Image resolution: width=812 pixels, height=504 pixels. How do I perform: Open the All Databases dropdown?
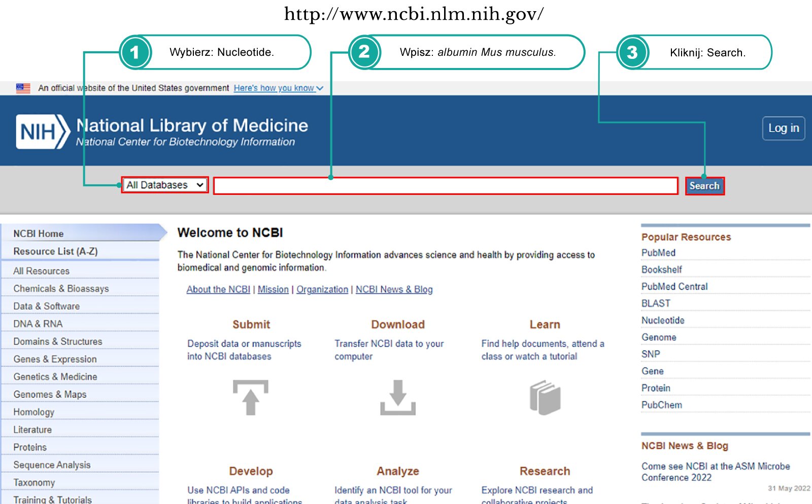click(x=165, y=185)
